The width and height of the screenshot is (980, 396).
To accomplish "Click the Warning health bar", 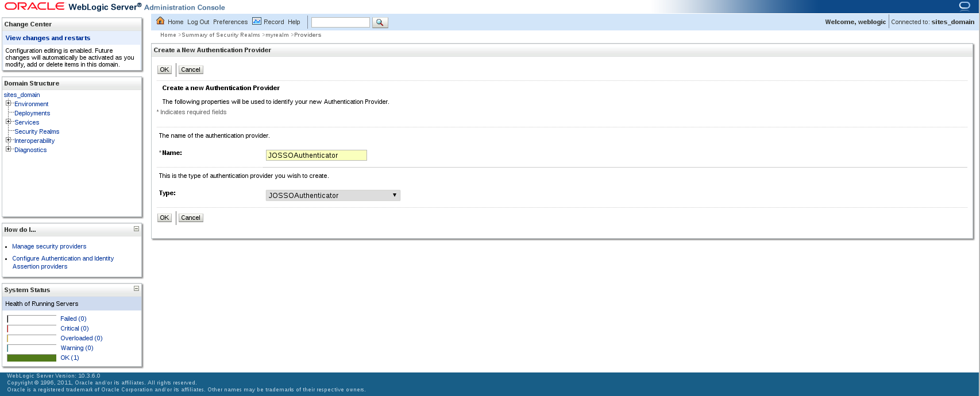I will (x=32, y=348).
